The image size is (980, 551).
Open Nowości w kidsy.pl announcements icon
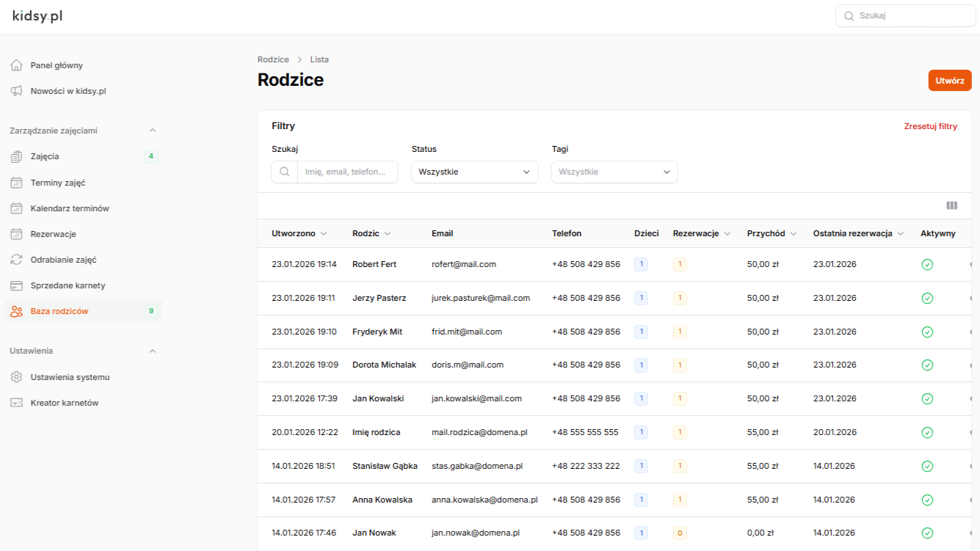[x=16, y=91]
